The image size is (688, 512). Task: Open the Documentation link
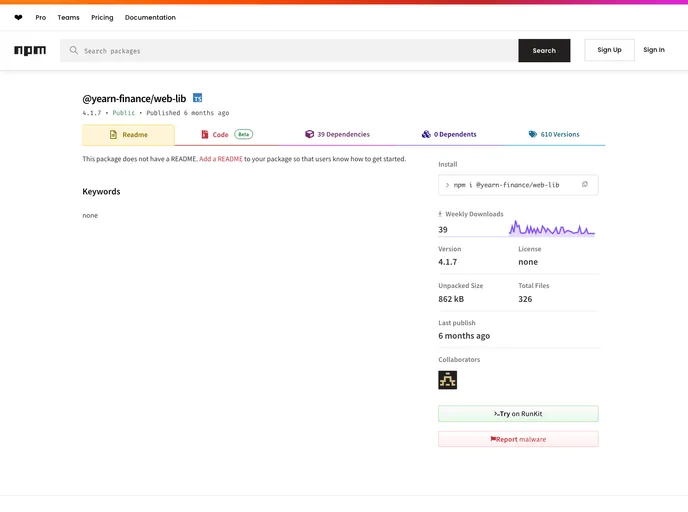pos(150,18)
